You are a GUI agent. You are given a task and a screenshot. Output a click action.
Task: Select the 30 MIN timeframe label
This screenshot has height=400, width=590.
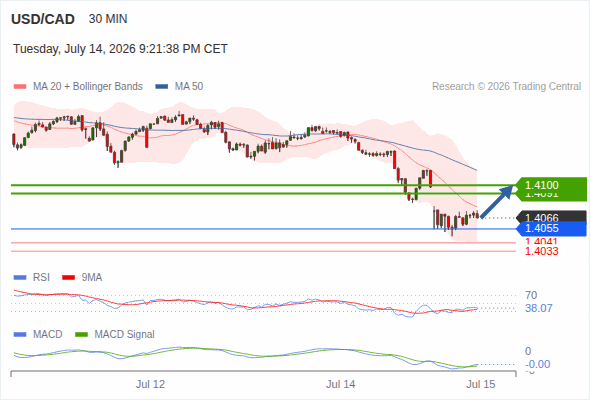(108, 19)
